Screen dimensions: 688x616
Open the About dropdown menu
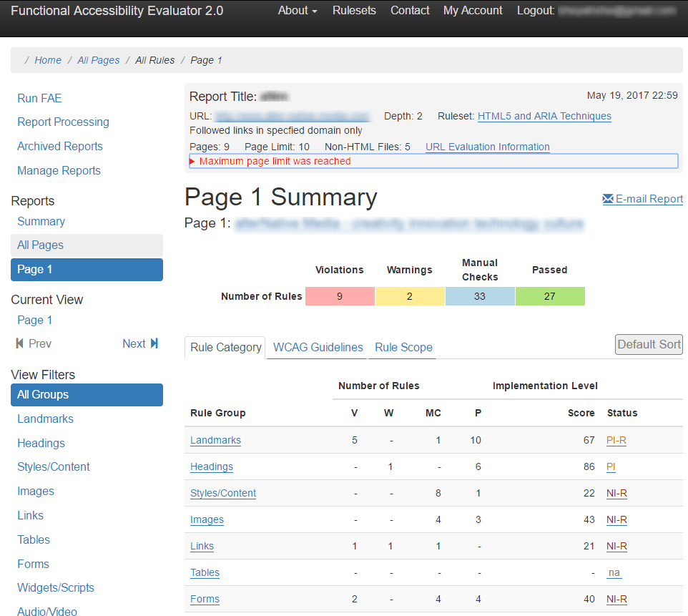(297, 11)
